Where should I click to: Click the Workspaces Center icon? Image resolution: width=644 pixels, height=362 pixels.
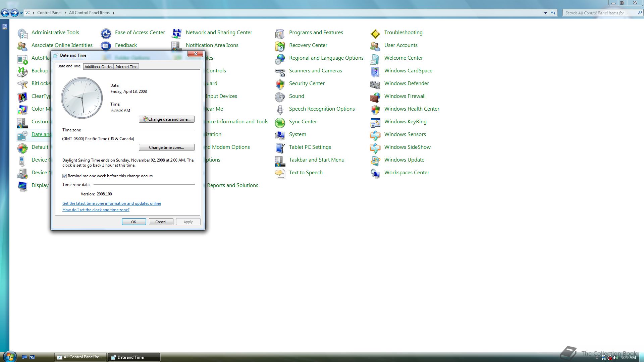375,173
